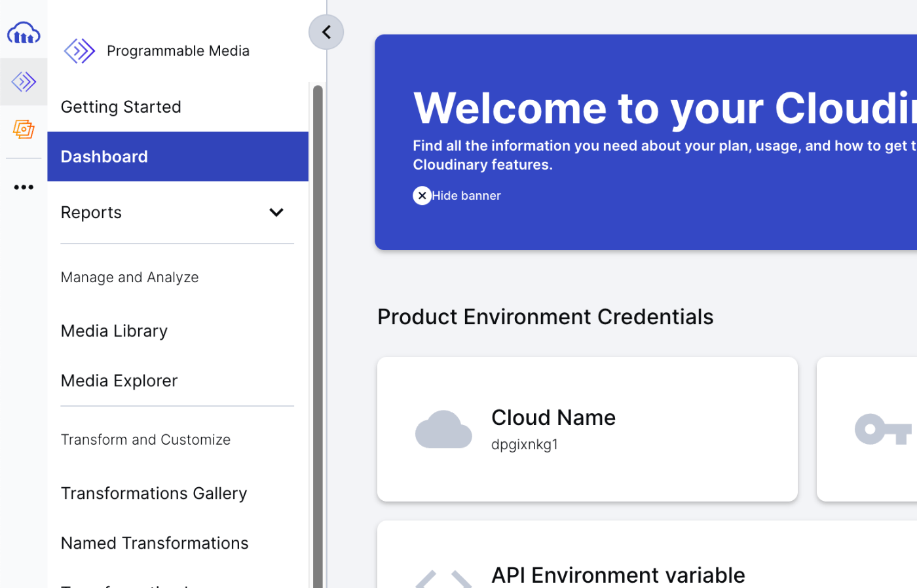Click the Hide banner text link

[466, 196]
